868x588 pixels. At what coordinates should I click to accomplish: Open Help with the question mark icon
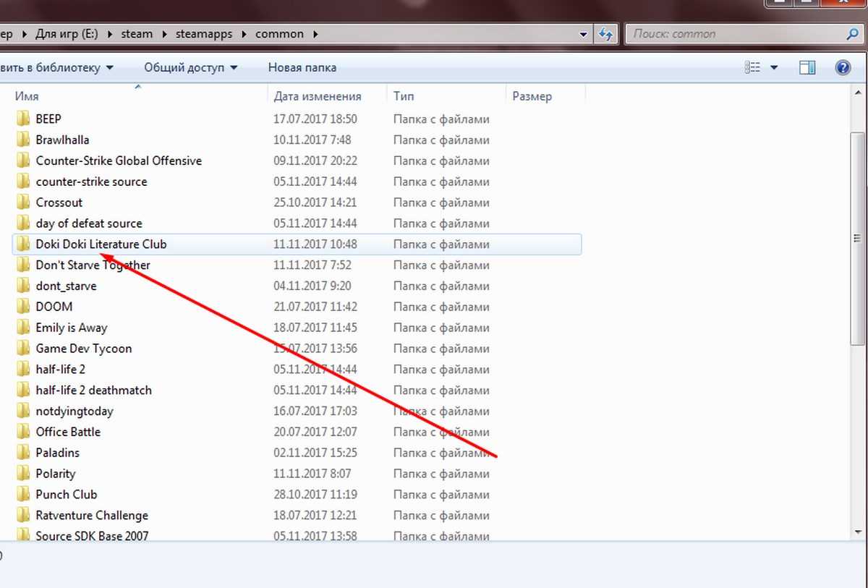point(843,68)
